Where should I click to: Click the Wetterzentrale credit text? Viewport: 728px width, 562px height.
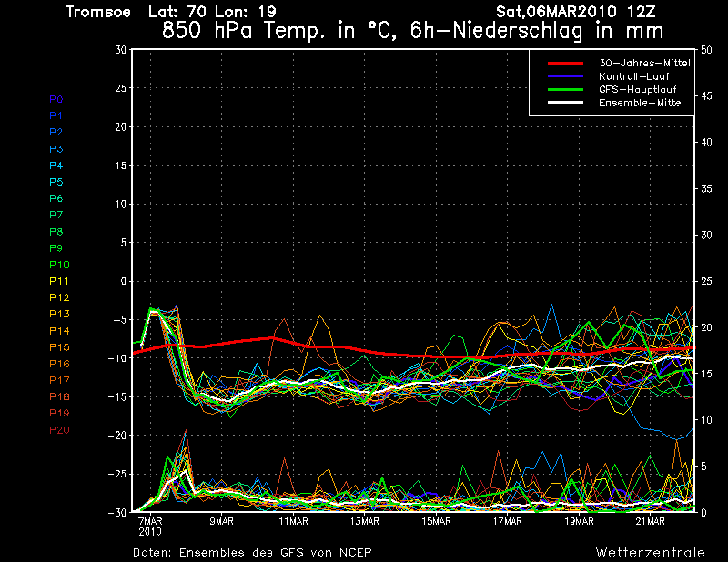click(650, 552)
